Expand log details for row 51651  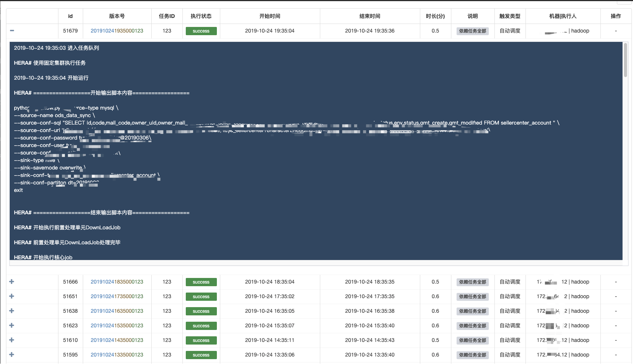point(12,296)
